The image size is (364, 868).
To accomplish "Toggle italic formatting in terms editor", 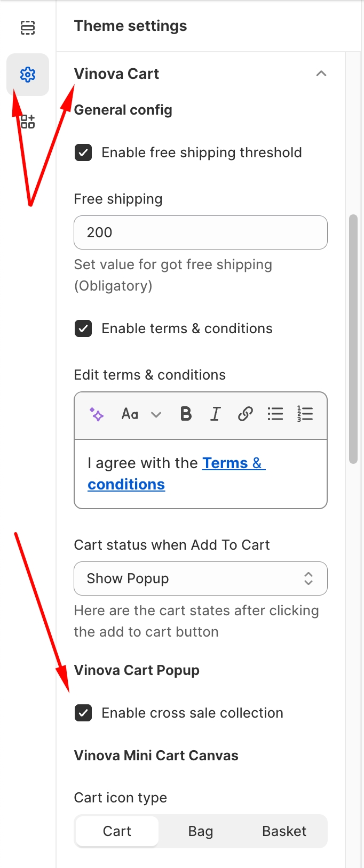I will [x=215, y=414].
